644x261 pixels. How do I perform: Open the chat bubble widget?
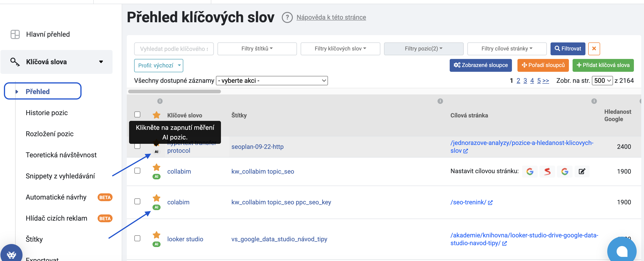click(622, 250)
